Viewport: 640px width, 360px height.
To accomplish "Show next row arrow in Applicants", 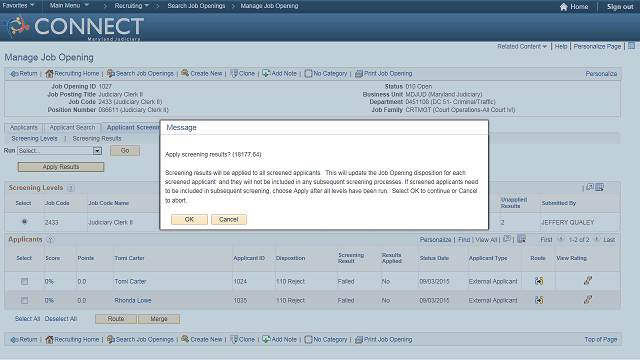I will point(597,239).
